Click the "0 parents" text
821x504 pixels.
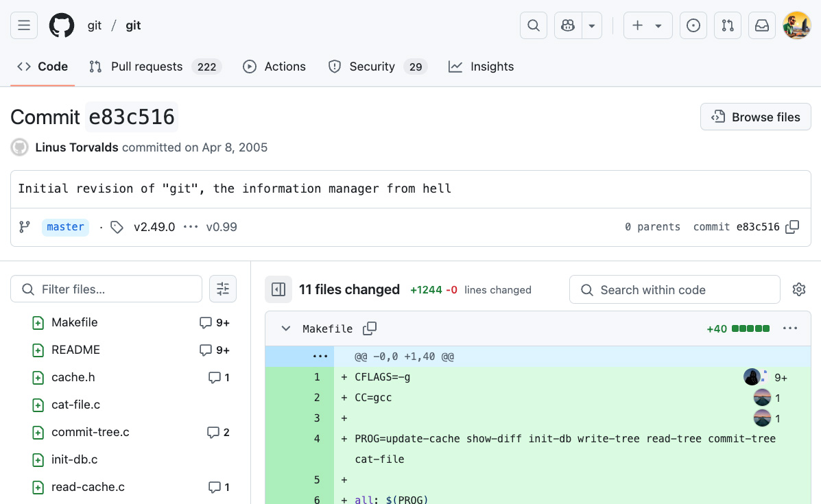point(652,226)
